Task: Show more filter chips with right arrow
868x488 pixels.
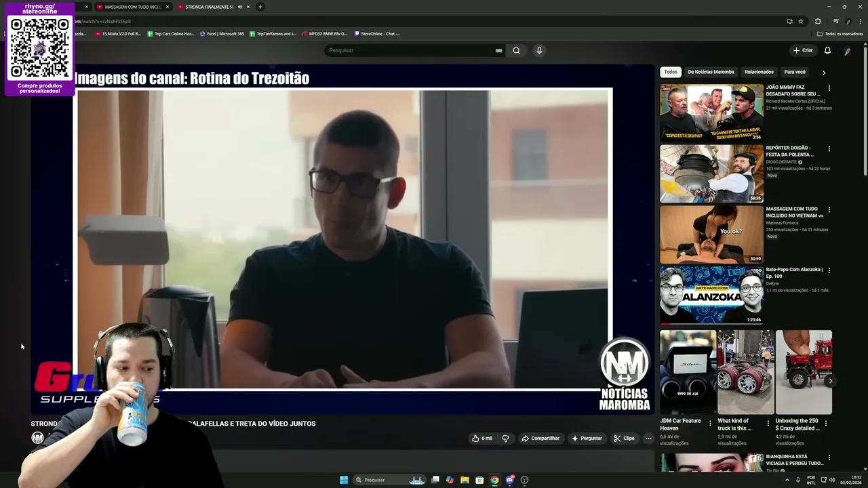Action: pos(824,73)
